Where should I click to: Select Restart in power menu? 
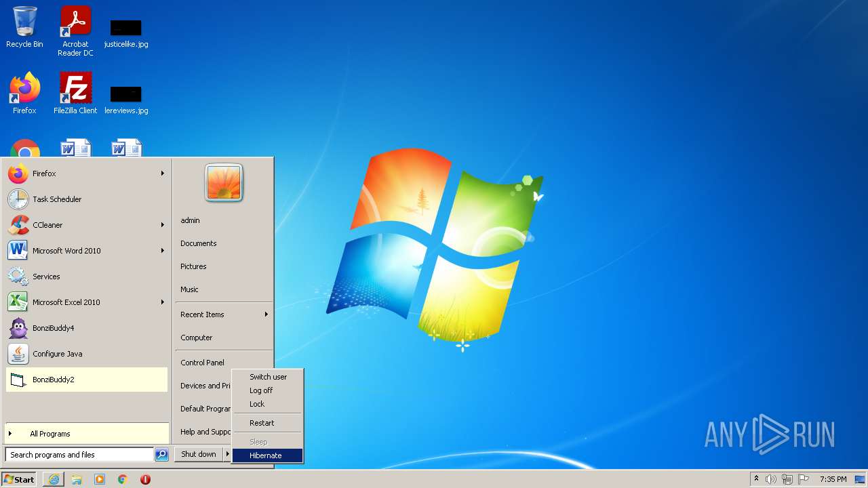tap(267, 423)
